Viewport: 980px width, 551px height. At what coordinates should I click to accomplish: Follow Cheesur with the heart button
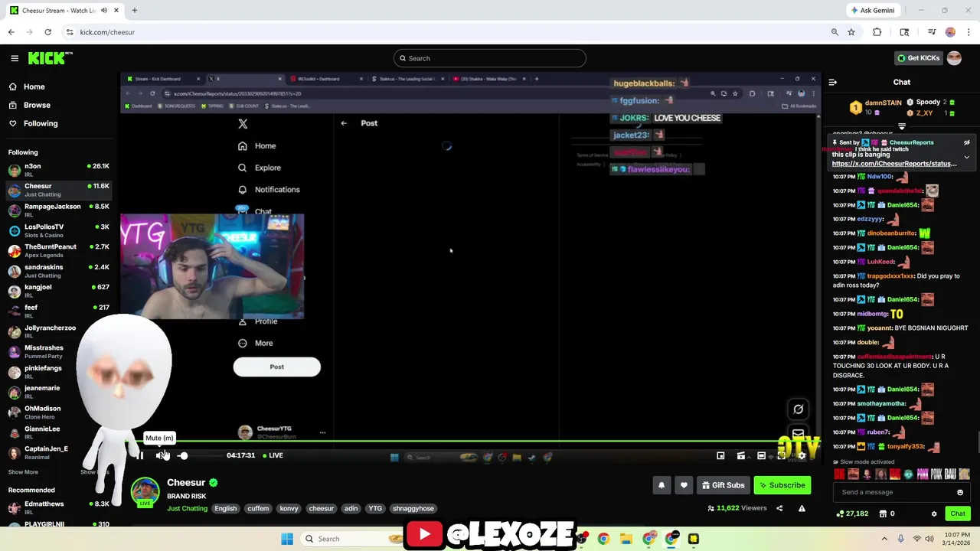pyautogui.click(x=684, y=485)
